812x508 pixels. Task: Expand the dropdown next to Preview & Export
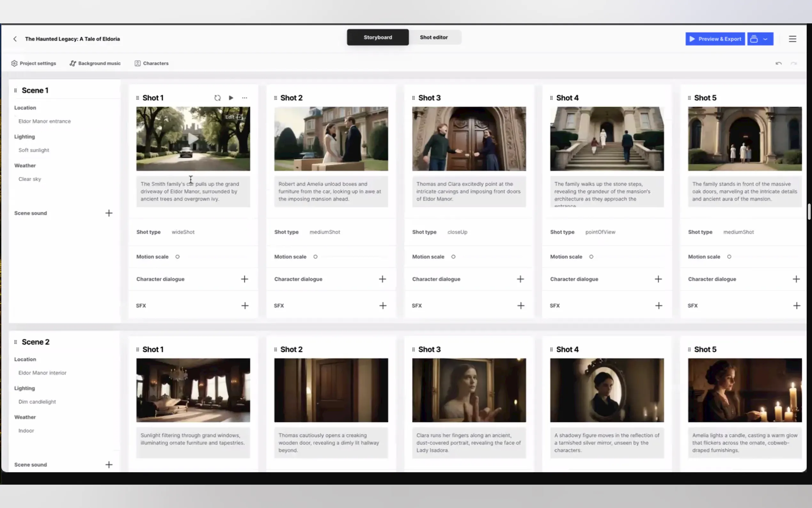click(x=765, y=39)
